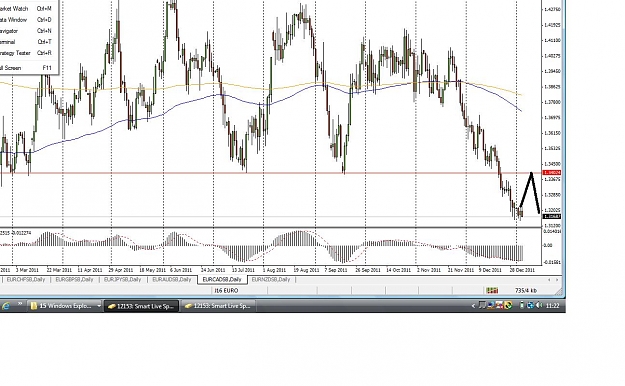Click the 21 Nov 2011 date label
Screen dimensions: 625x386
pyautogui.click(x=461, y=270)
